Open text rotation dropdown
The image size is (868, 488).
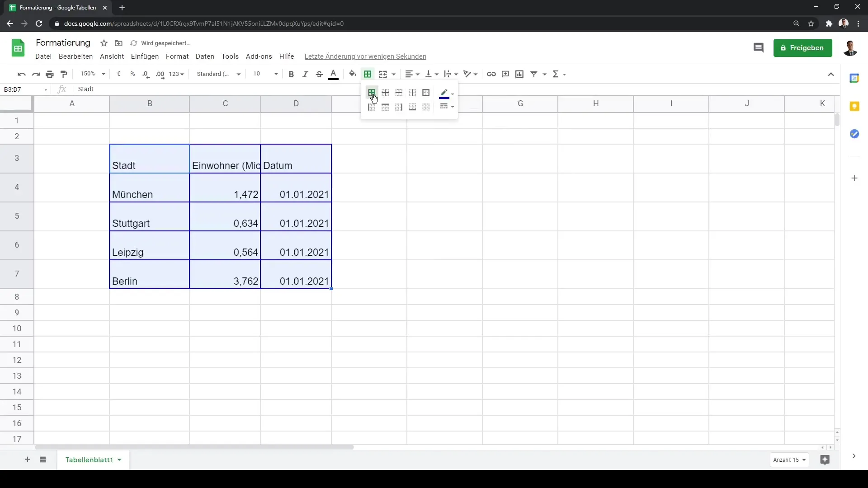coord(470,74)
